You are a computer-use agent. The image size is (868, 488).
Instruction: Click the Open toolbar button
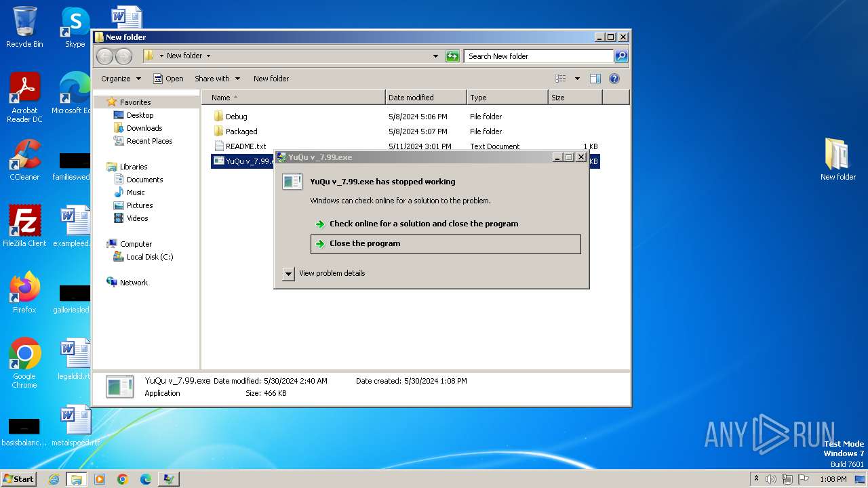(x=168, y=79)
